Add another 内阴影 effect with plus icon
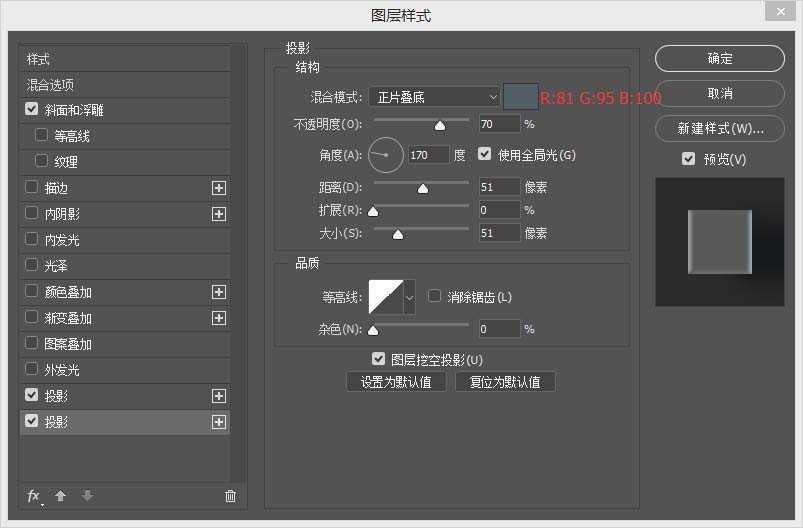The width and height of the screenshot is (803, 528). coord(219,214)
